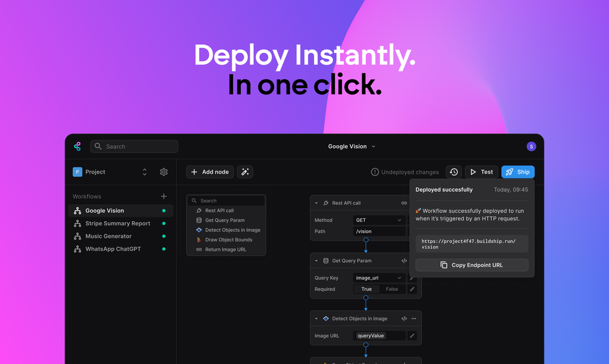Click connector circle below Detect Objects node
The height and width of the screenshot is (364, 609).
(366, 344)
